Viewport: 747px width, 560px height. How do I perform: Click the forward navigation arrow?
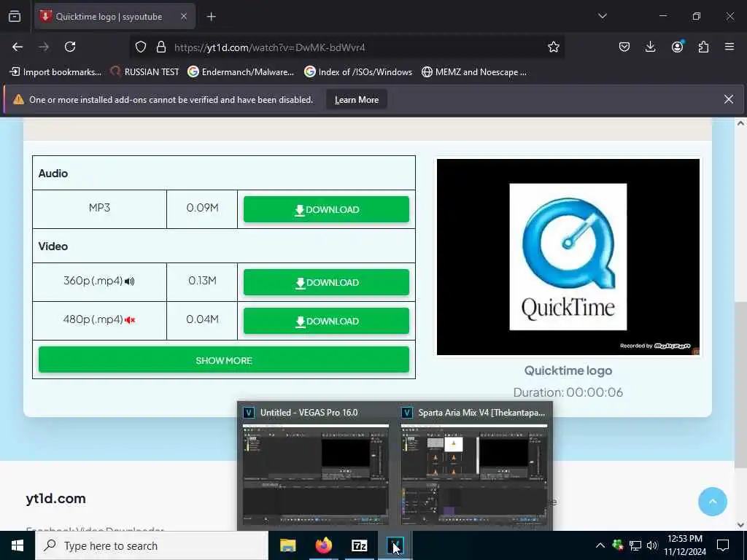coord(44,47)
